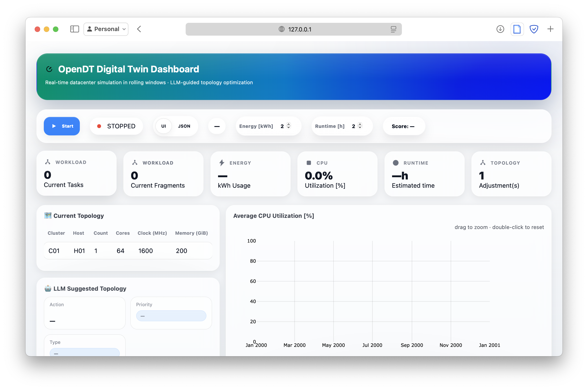Switch the output view to UI mode
The width and height of the screenshot is (588, 390).
[x=164, y=126]
